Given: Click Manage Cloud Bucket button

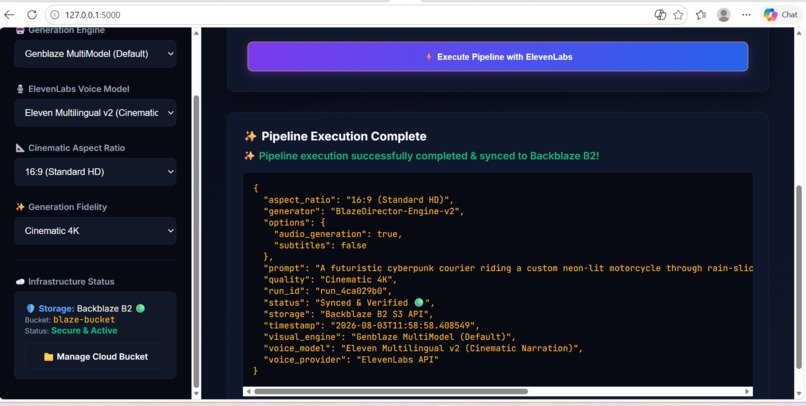Looking at the screenshot, I should [95, 356].
